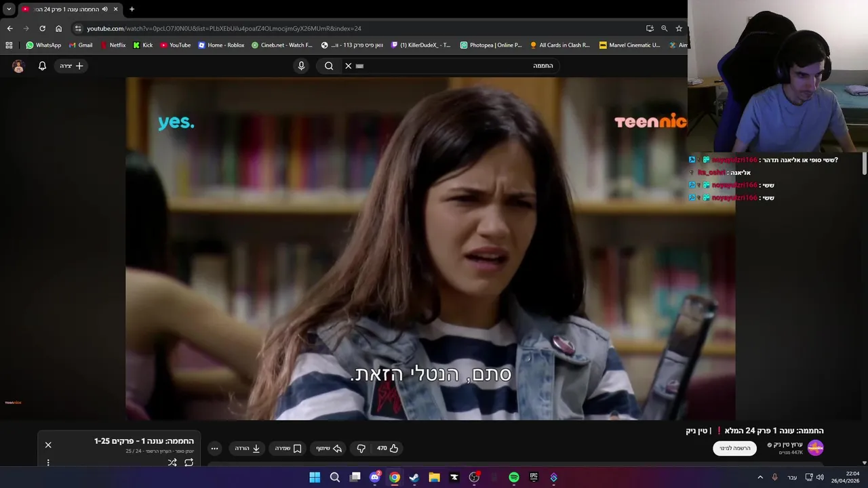Open Epic Games Launcher from taskbar
The image size is (868, 488).
pos(534,477)
